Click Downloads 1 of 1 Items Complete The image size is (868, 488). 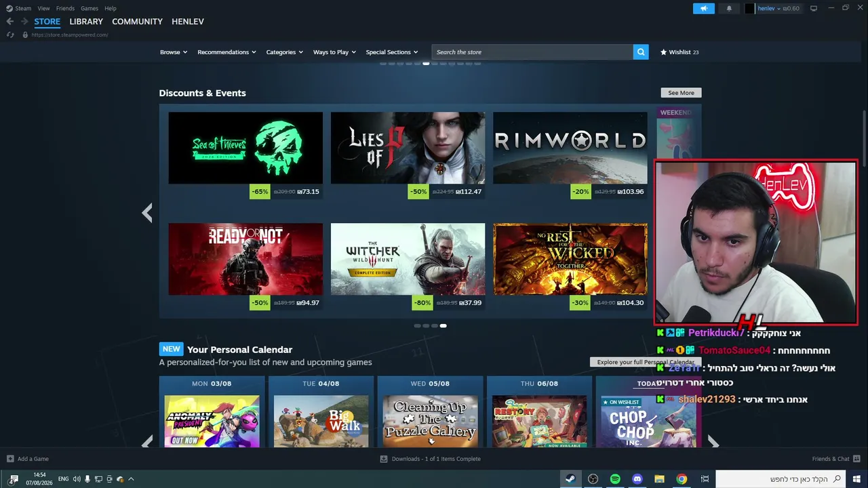436,459
